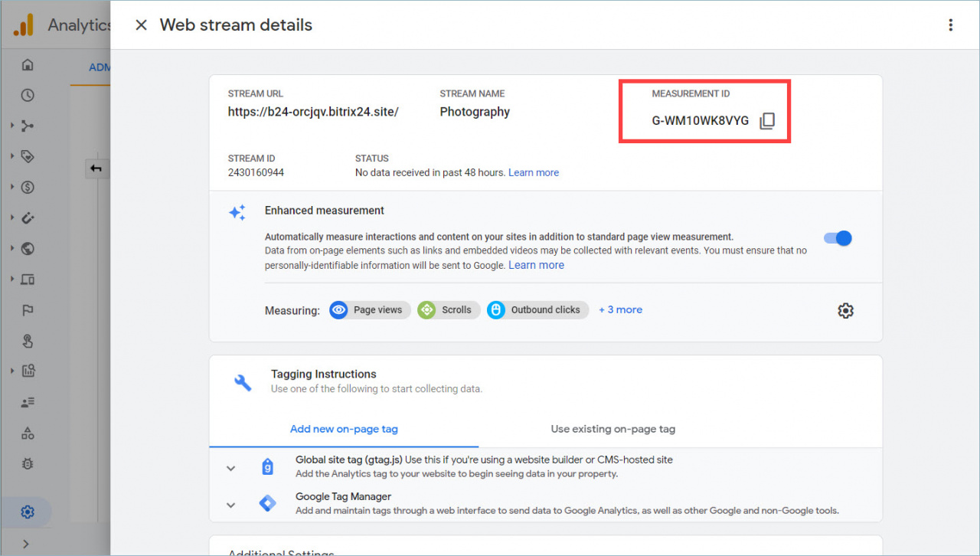Select the Add new on-page tag tab
This screenshot has width=980, height=556.
pyautogui.click(x=344, y=429)
